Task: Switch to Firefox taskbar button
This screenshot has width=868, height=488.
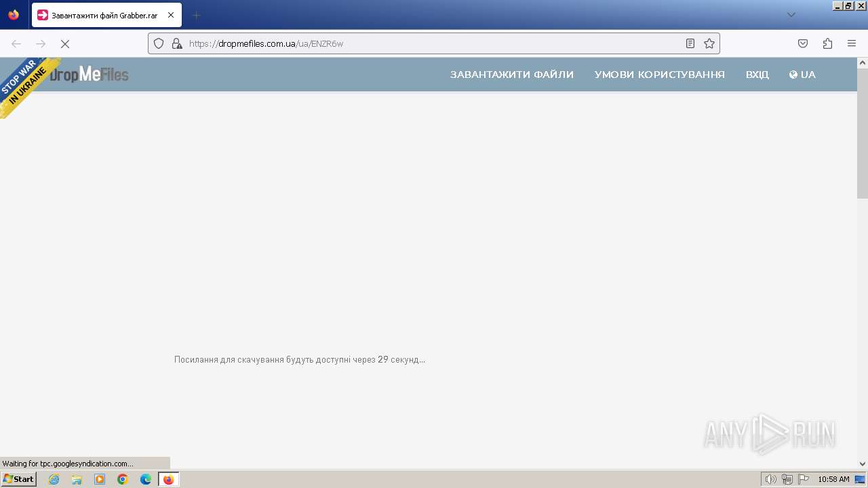Action: [169, 479]
